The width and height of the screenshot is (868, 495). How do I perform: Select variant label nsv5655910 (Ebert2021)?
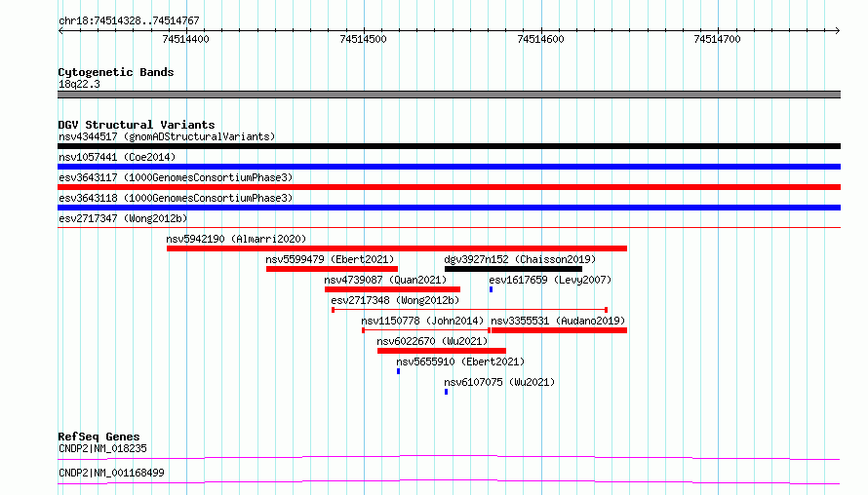click(x=460, y=362)
